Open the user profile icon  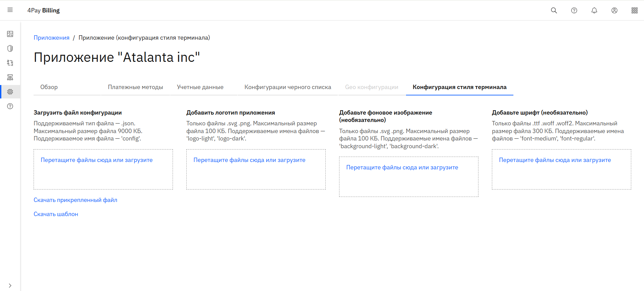614,10
